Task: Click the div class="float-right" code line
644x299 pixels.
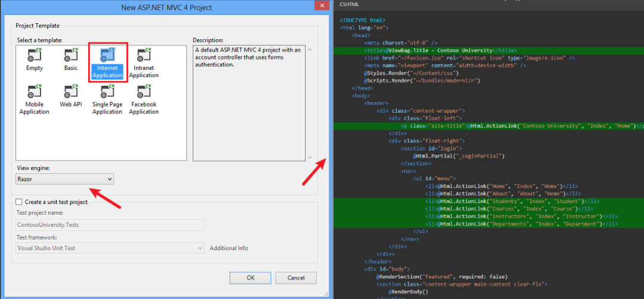Action: (427, 141)
